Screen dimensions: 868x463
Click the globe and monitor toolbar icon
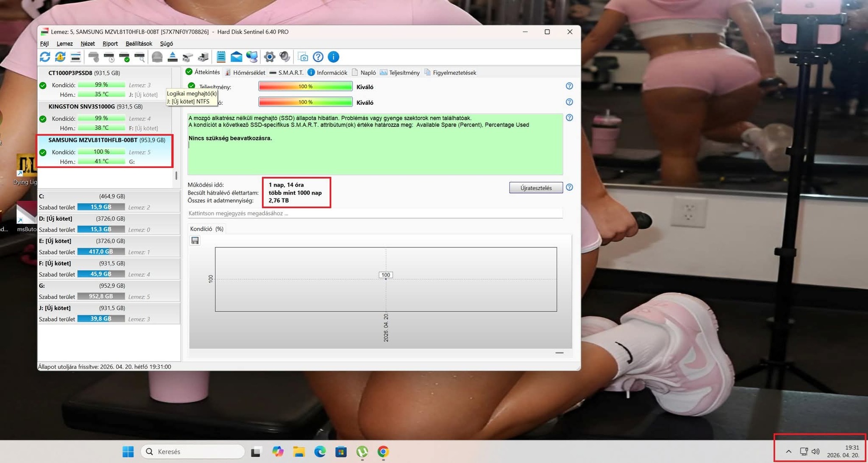pyautogui.click(x=252, y=57)
